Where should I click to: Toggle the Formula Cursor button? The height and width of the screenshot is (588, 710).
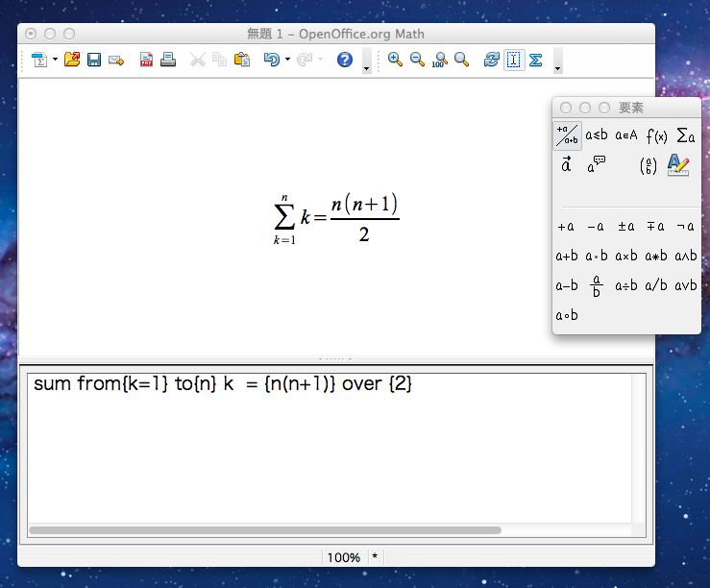click(x=514, y=60)
